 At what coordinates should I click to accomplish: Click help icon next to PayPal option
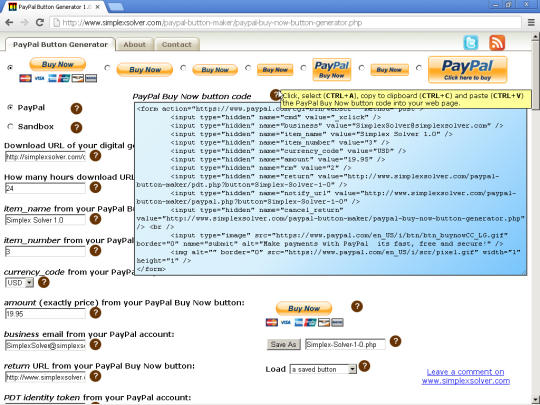click(x=76, y=108)
